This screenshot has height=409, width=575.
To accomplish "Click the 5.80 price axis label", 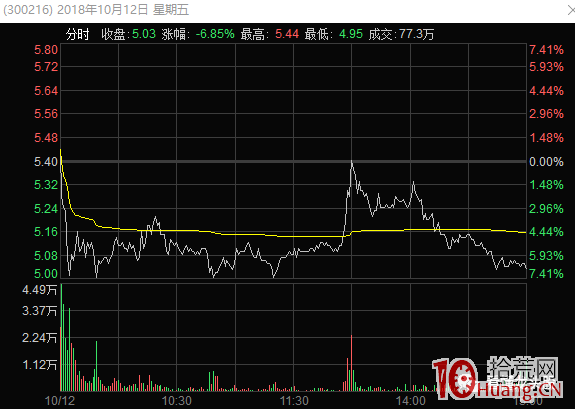I will pyautogui.click(x=46, y=50).
